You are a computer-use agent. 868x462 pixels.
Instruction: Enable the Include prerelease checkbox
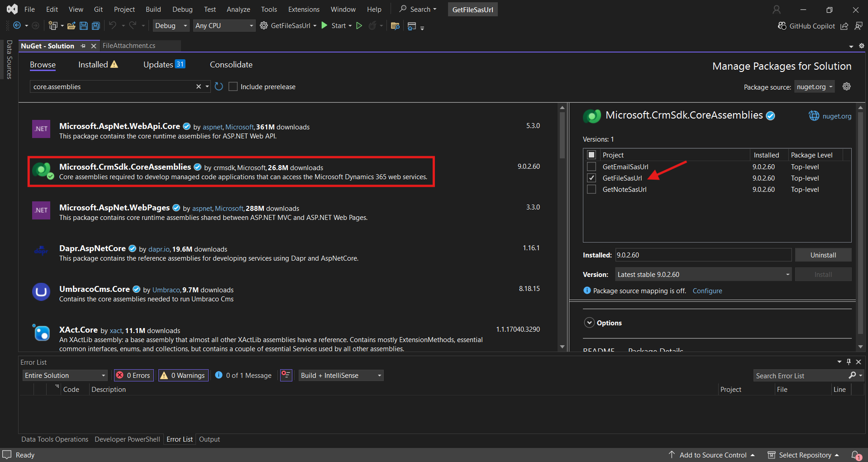tap(233, 86)
